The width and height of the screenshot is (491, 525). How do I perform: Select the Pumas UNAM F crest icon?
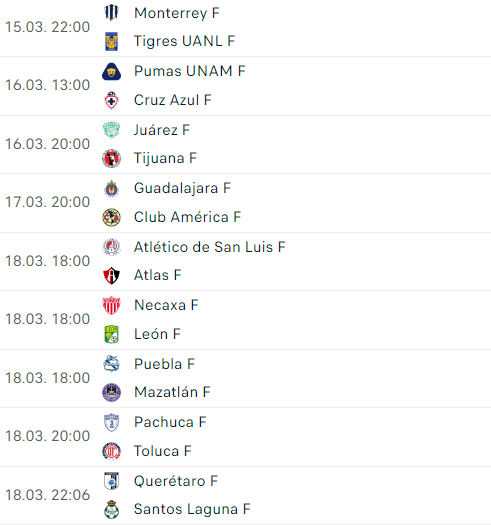pos(111,71)
